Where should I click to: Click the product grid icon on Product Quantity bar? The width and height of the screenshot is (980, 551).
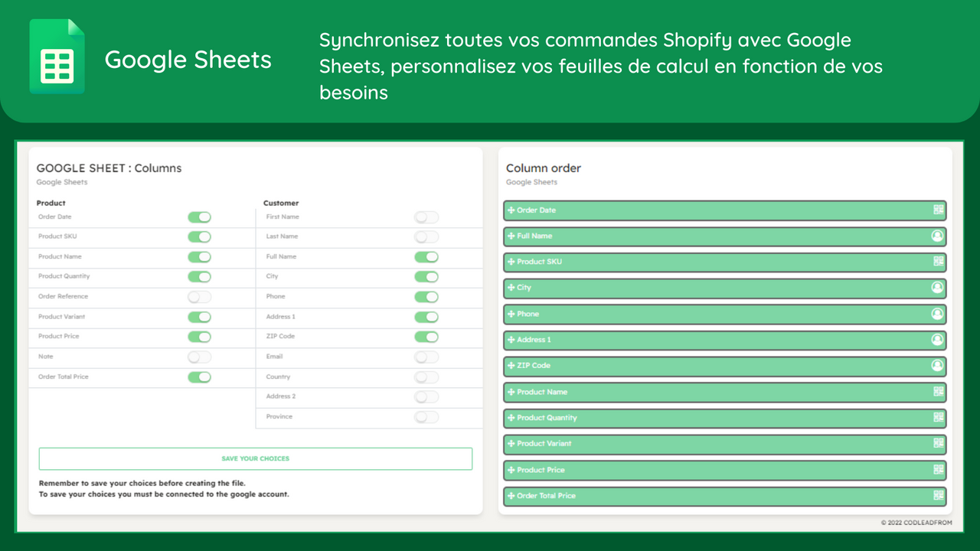pos(938,418)
